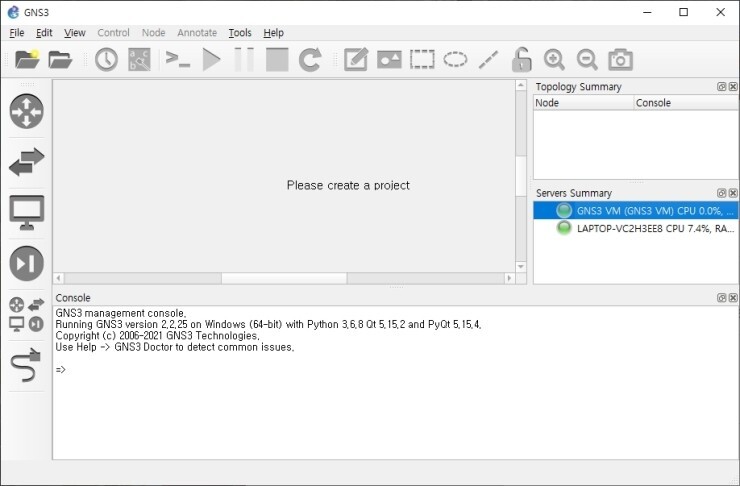Open the Annotate menu
The image size is (740, 486).
[197, 33]
